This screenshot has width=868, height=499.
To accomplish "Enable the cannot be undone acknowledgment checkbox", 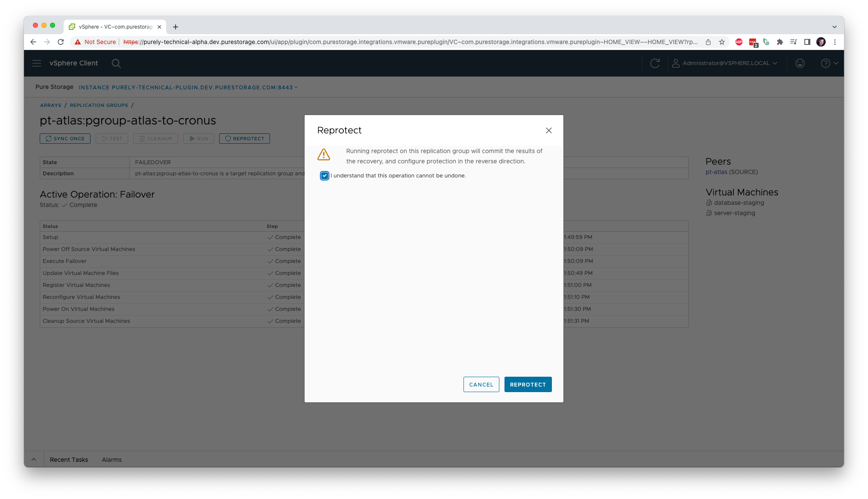I will pos(325,175).
